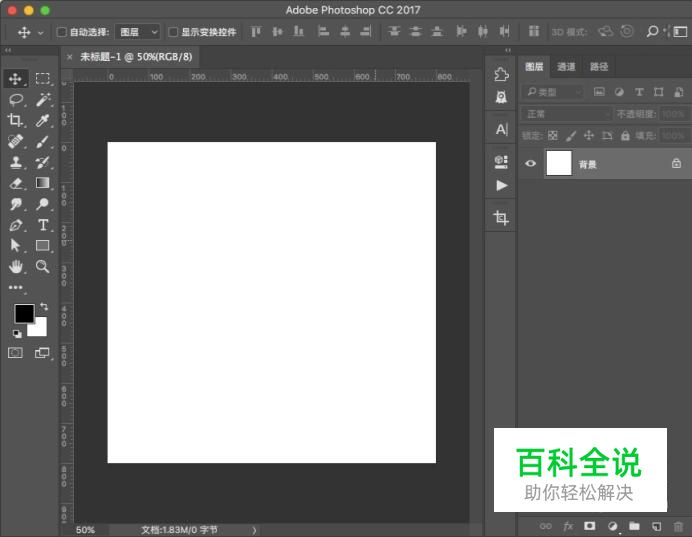Image resolution: width=692 pixels, height=537 pixels.
Task: Select the Eyedropper tool
Action: [43, 120]
